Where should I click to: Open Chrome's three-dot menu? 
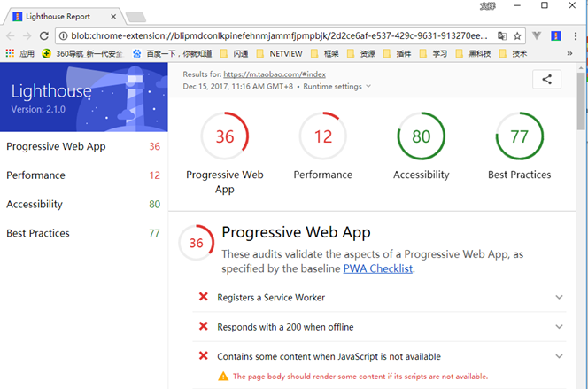pyautogui.click(x=576, y=36)
